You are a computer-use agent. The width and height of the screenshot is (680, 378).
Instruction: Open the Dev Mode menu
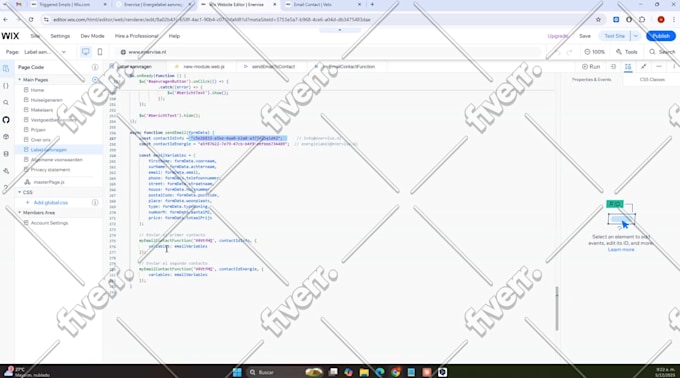pyautogui.click(x=92, y=36)
